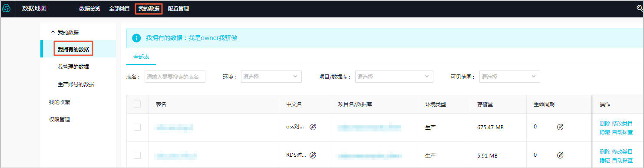Open the wrench settings icon
Image resolution: width=644 pixels, height=168 pixels.
pyautogui.click(x=640, y=8)
